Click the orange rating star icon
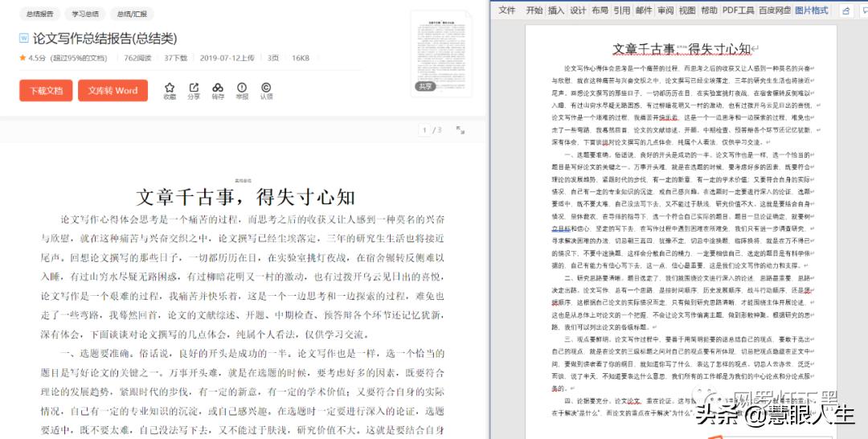868x439 pixels. coord(23,58)
